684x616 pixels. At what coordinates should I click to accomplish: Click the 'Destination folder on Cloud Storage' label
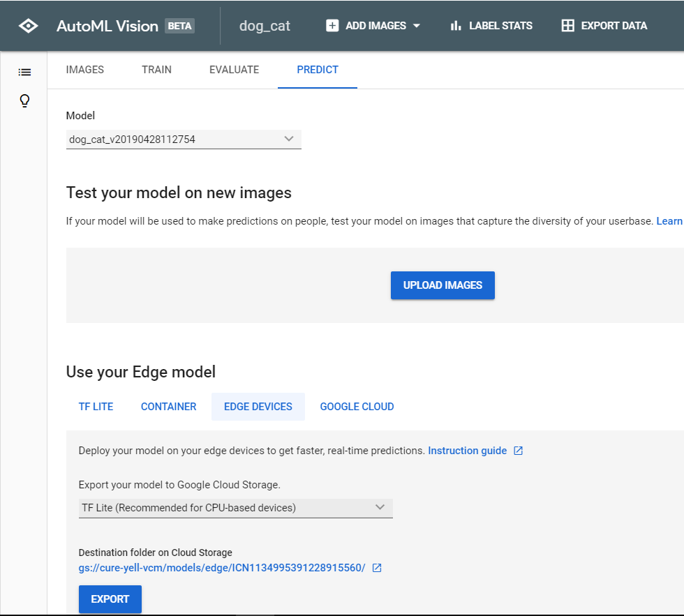(x=155, y=553)
